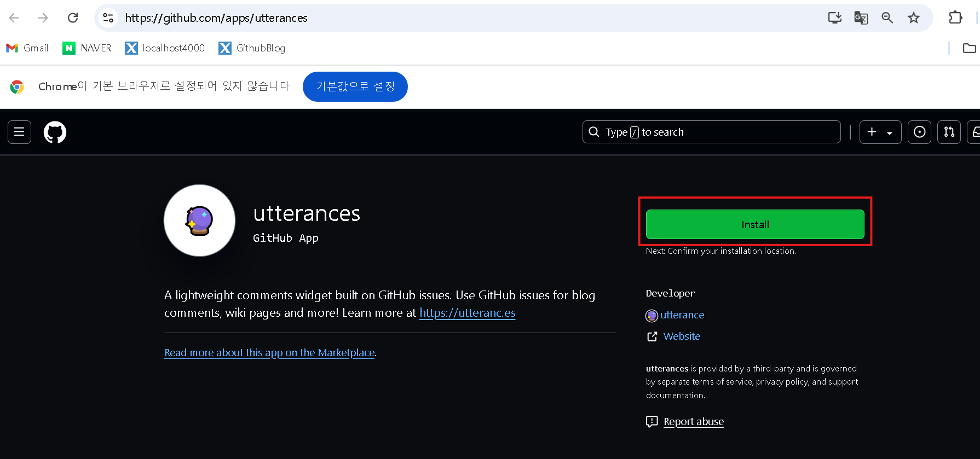Click the Type / to search field
This screenshot has height=459, width=980.
(711, 132)
